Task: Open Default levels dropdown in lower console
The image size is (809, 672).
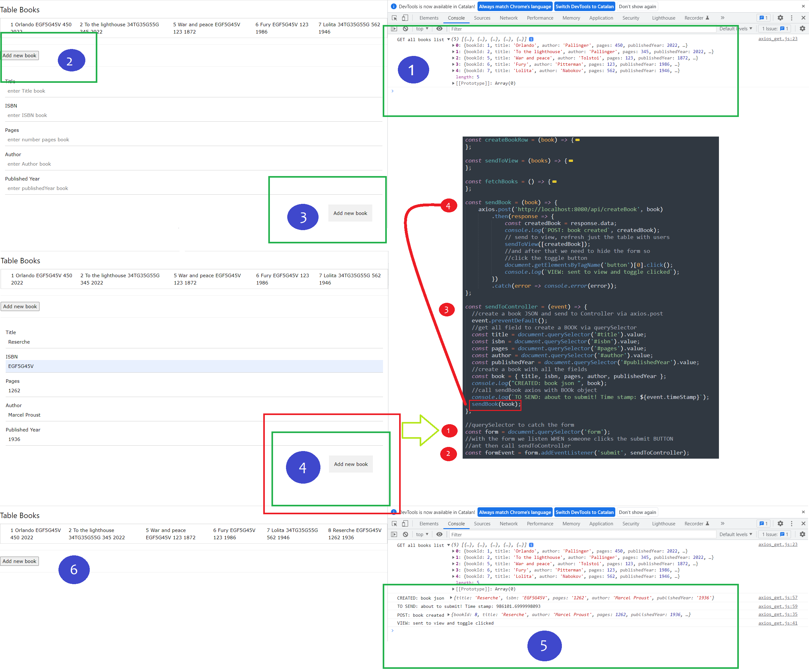Action: 735,534
